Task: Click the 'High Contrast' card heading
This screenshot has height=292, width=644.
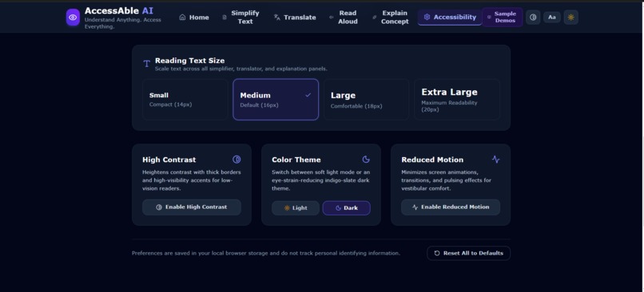Action: point(169,160)
